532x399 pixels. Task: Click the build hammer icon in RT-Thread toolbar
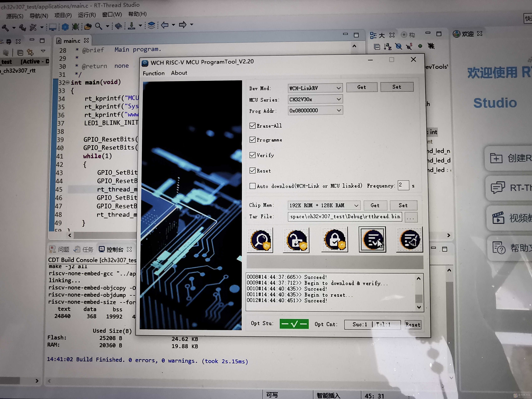[x=5, y=28]
